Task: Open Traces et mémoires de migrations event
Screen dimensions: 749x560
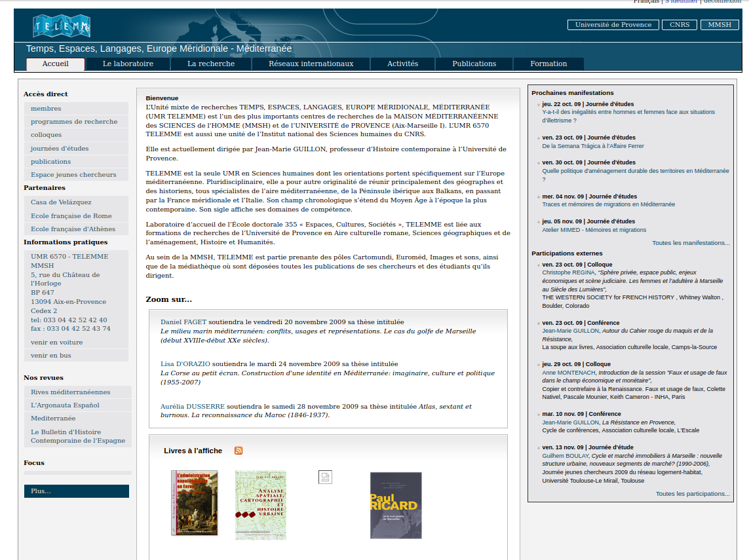Action: (x=609, y=204)
